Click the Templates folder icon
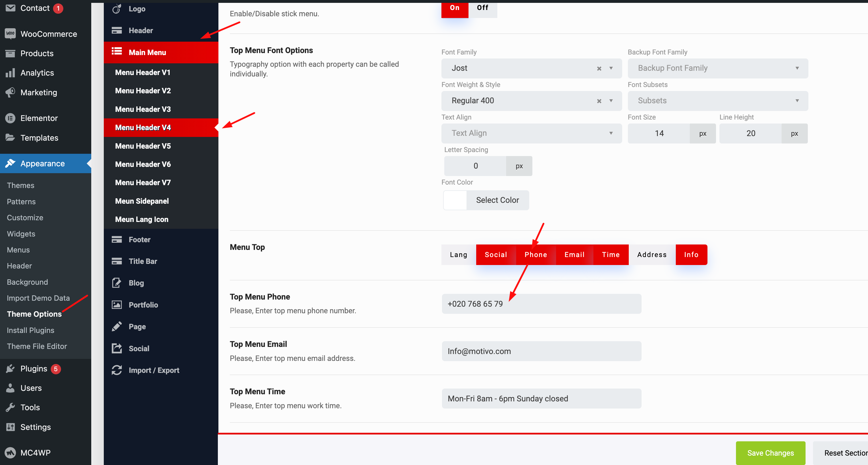 [11, 138]
